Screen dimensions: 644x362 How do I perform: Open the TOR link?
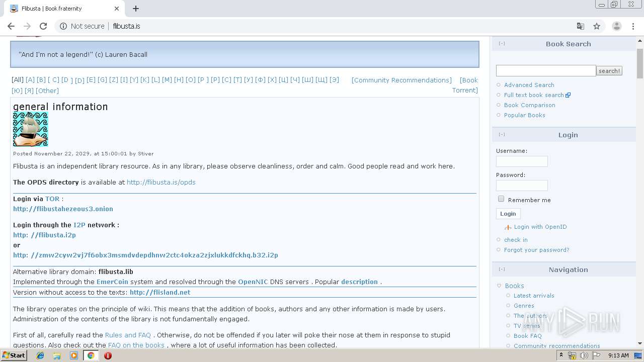click(x=52, y=199)
